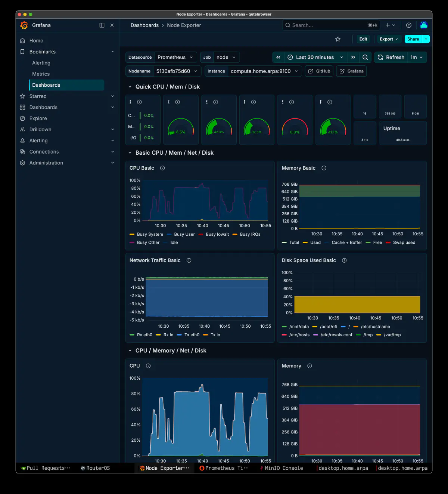Click the Alerting bell icon
This screenshot has width=448, height=494.
pyautogui.click(x=22, y=141)
